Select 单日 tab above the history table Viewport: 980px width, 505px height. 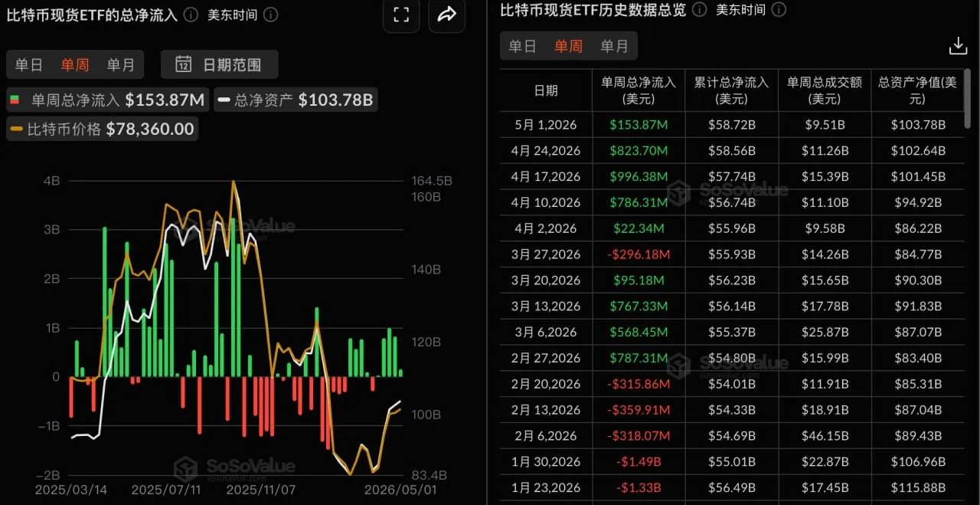(523, 46)
